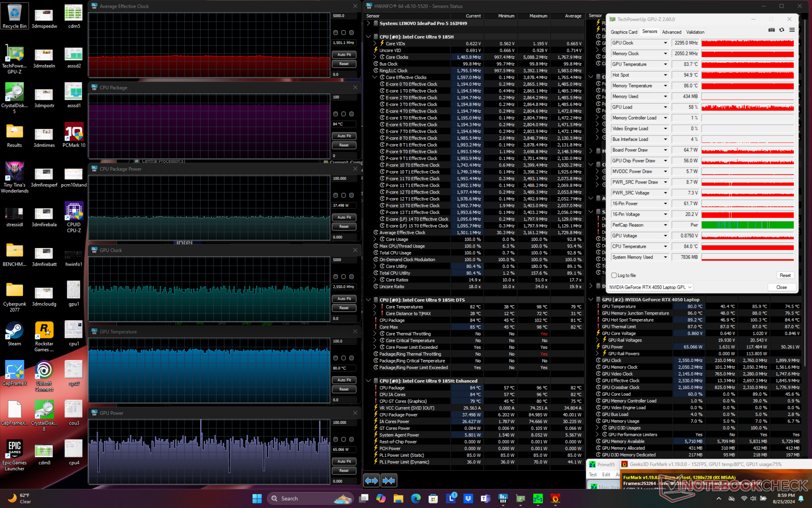Toggle first circle in GPU Clock graph
Image resolution: width=812 pixels, height=508 pixels.
(335, 277)
